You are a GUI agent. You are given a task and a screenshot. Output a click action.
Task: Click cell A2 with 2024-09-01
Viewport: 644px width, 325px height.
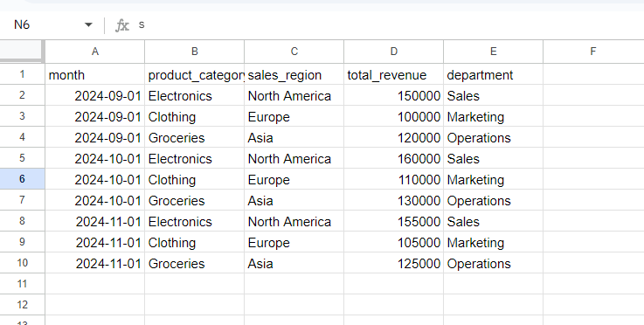[95, 96]
